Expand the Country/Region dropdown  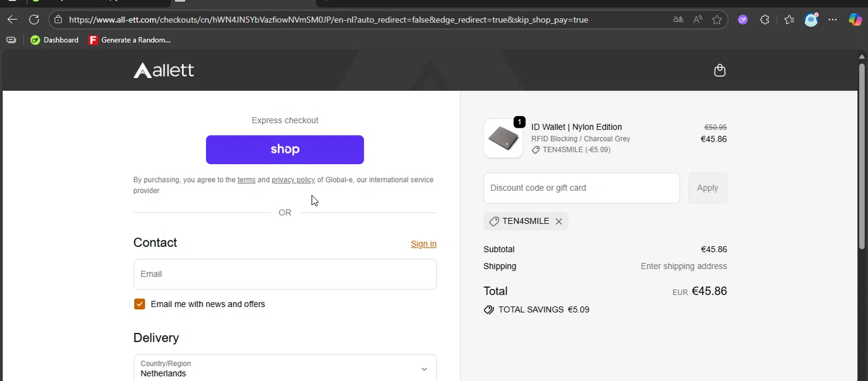(285, 368)
